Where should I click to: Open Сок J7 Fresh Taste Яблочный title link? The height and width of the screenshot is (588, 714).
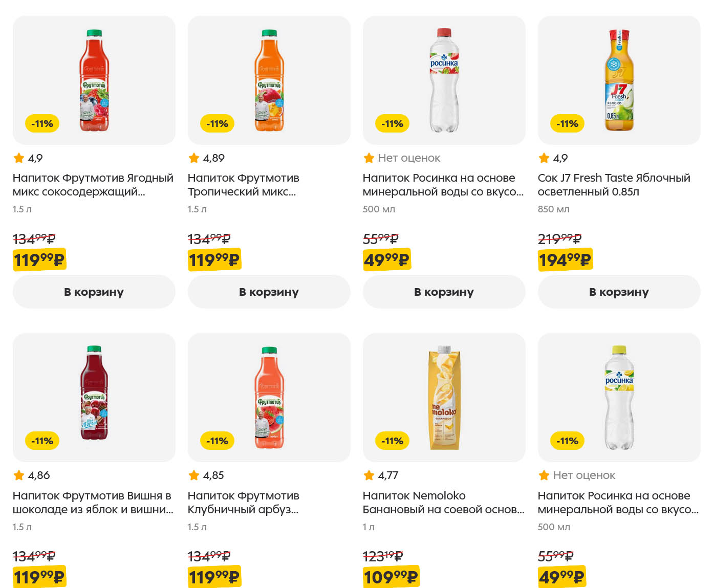[x=614, y=185]
